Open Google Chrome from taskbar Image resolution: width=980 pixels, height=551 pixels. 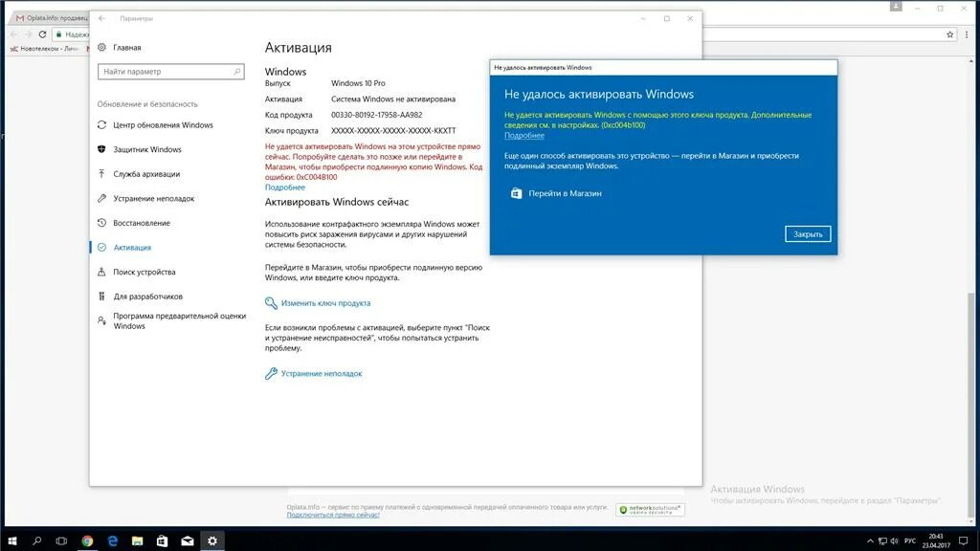tap(87, 541)
